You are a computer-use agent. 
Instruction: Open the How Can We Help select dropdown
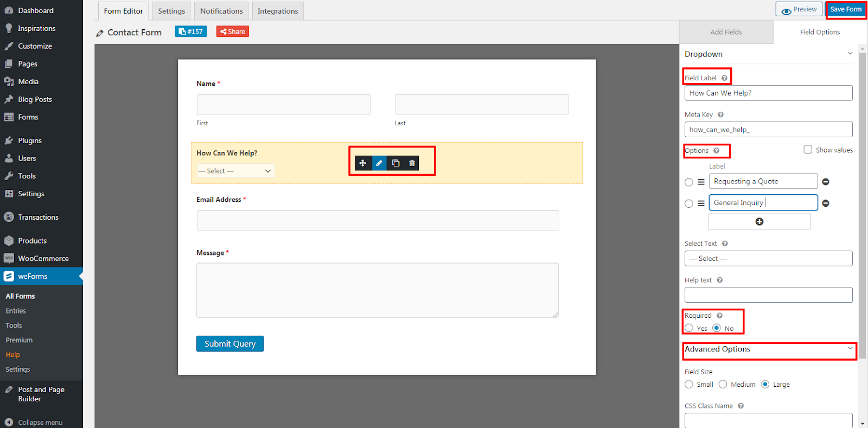[x=235, y=171]
